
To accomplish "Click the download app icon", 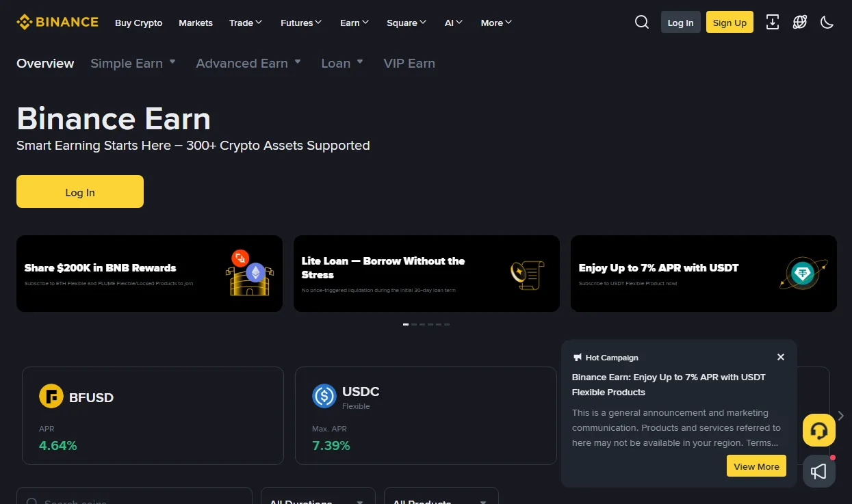I will [773, 22].
